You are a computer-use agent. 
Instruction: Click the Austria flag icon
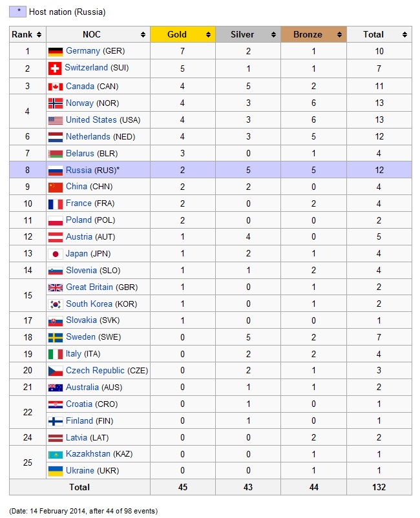[x=56, y=237]
